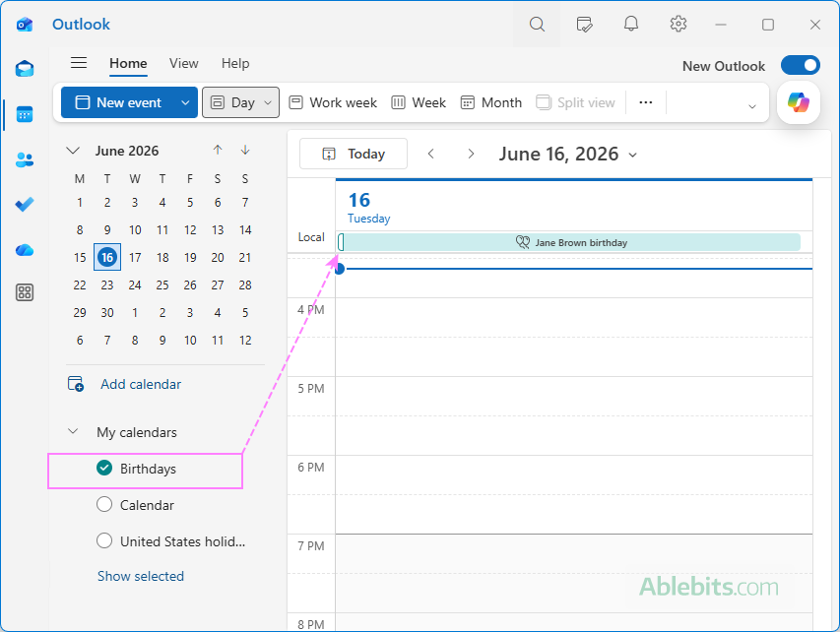Go to previous month with up arrow
Viewport: 840px width, 632px height.
[218, 150]
